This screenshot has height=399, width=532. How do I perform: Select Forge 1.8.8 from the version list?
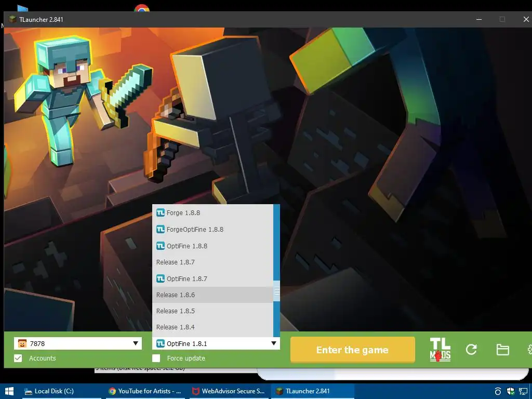coord(212,212)
